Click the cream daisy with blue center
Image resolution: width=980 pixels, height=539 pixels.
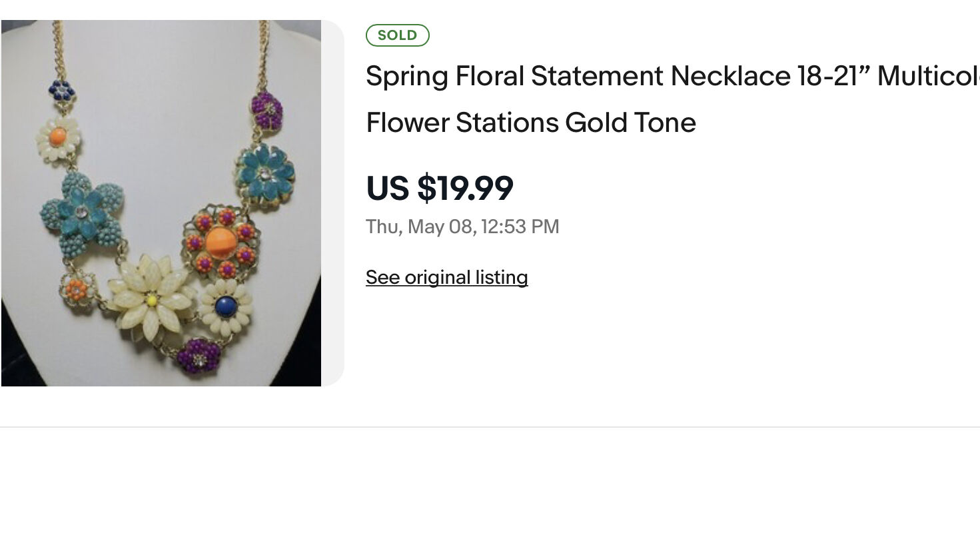[x=226, y=306]
